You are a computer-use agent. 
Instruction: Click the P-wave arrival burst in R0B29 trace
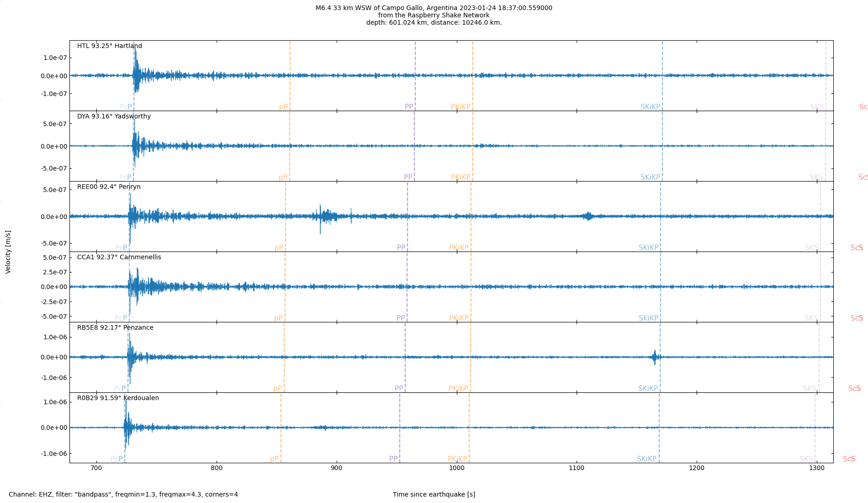pos(127,426)
